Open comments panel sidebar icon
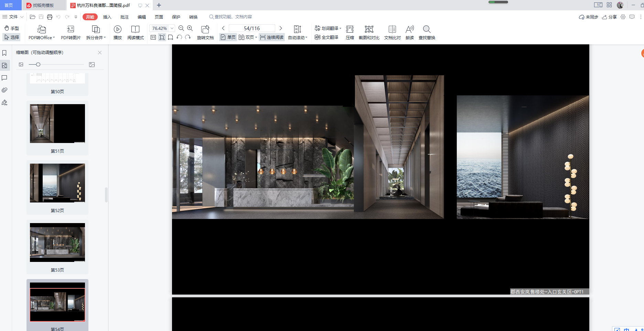The width and height of the screenshot is (644, 331). click(x=4, y=78)
